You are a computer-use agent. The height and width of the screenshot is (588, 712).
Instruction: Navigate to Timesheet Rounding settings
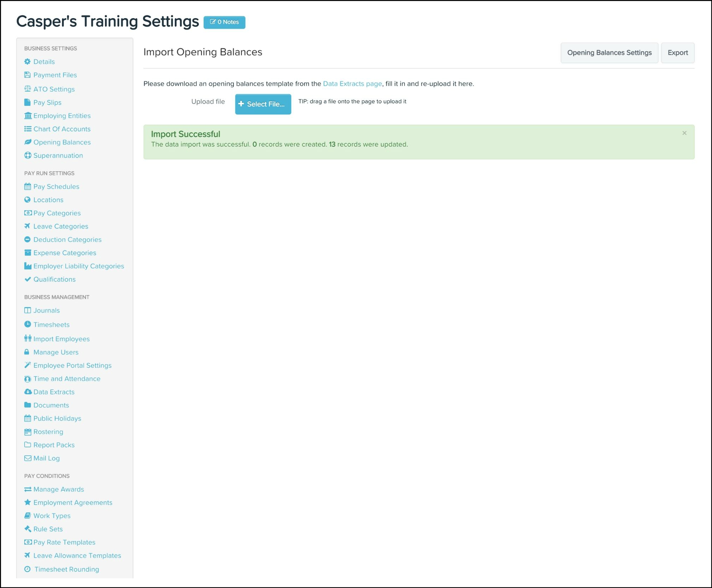(66, 569)
